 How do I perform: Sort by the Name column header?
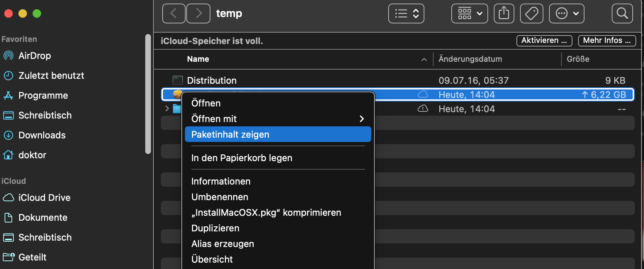click(198, 59)
